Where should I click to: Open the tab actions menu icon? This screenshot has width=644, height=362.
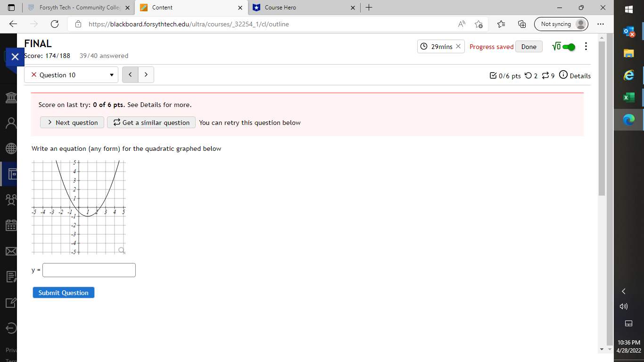12,8
